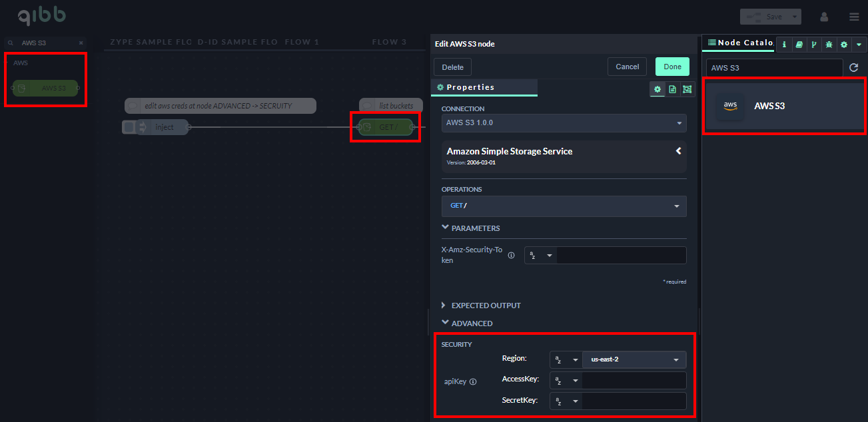Screen dimensions: 868x422
Task: Open the Operations GET dropdown
Action: point(564,206)
